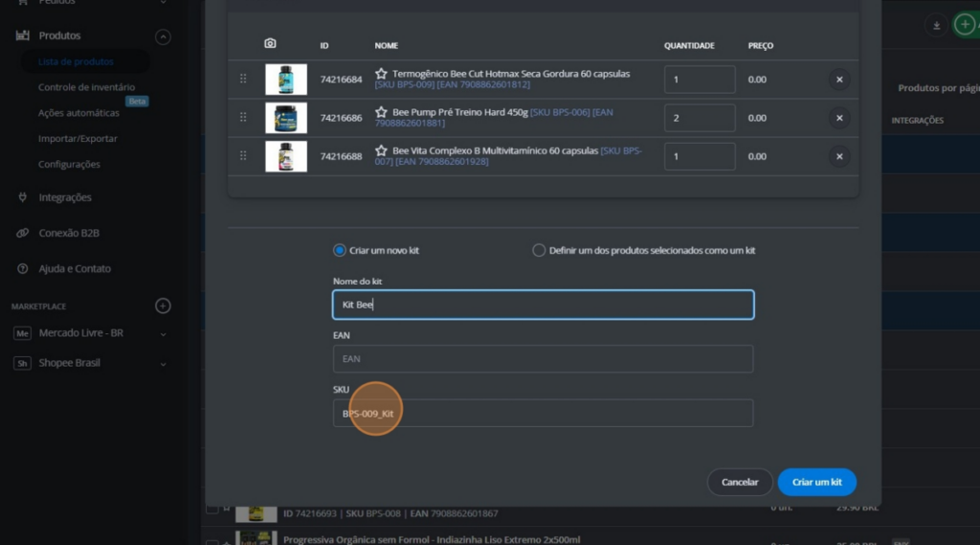Edit quantity for Bee Vita Complexo B
980x545 pixels.
click(x=700, y=156)
